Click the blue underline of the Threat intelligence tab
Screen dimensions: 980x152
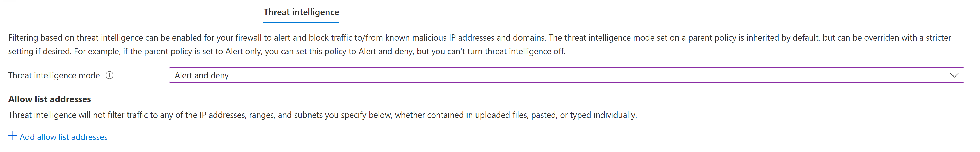point(301,22)
